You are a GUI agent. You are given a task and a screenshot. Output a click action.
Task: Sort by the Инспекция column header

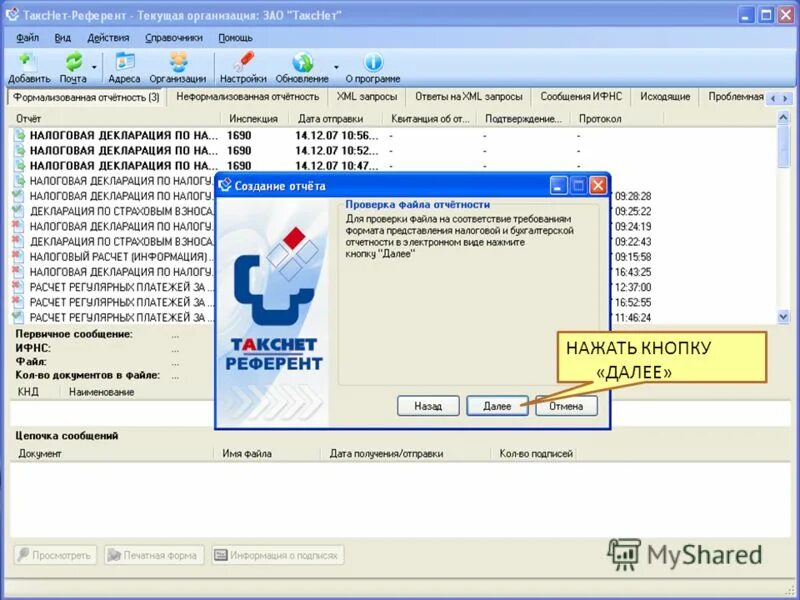[x=254, y=118]
